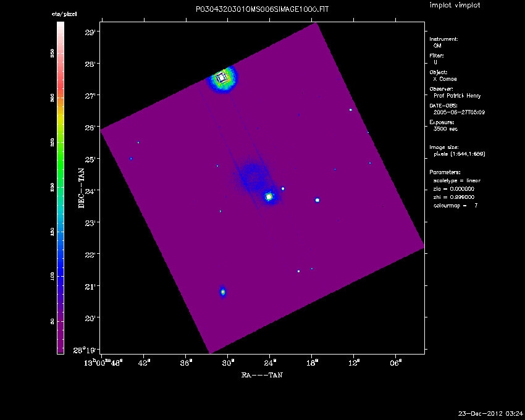Screen dimensions: 525x420
Task: Select the 'Filter:' label
Action: [x=437, y=56]
